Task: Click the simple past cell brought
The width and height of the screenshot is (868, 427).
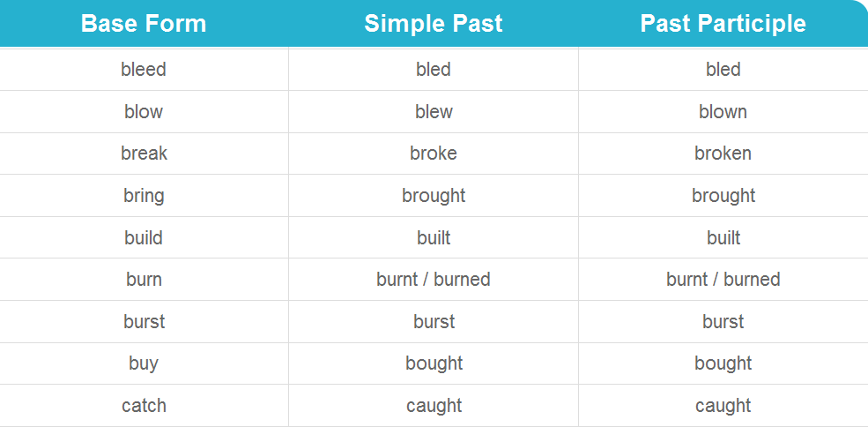Action: pyautogui.click(x=434, y=196)
